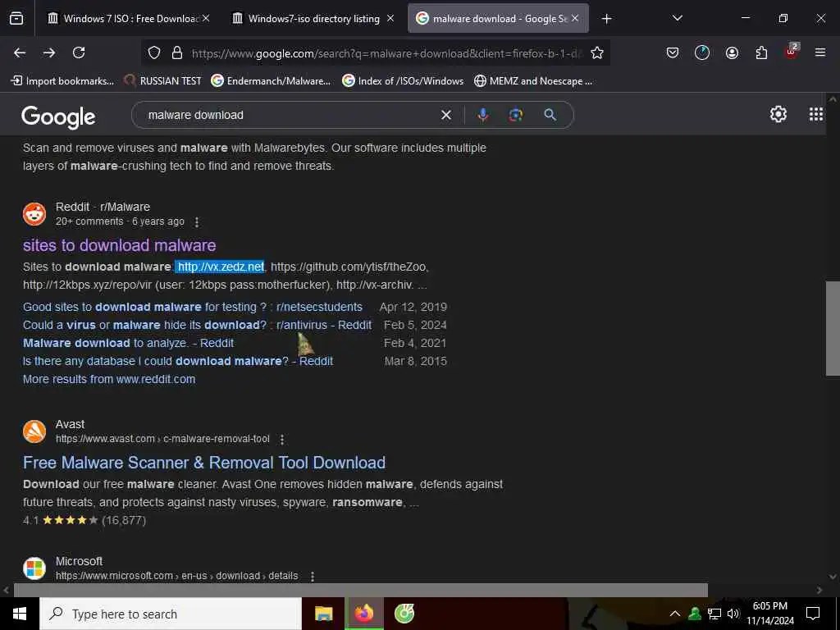Go to Google homepage via logo

(x=58, y=116)
